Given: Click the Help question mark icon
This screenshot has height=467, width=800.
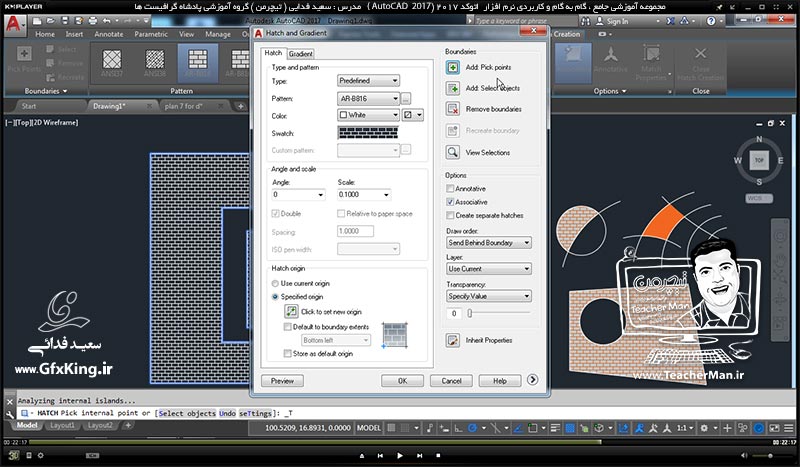Looking at the screenshot, I should click(x=711, y=21).
